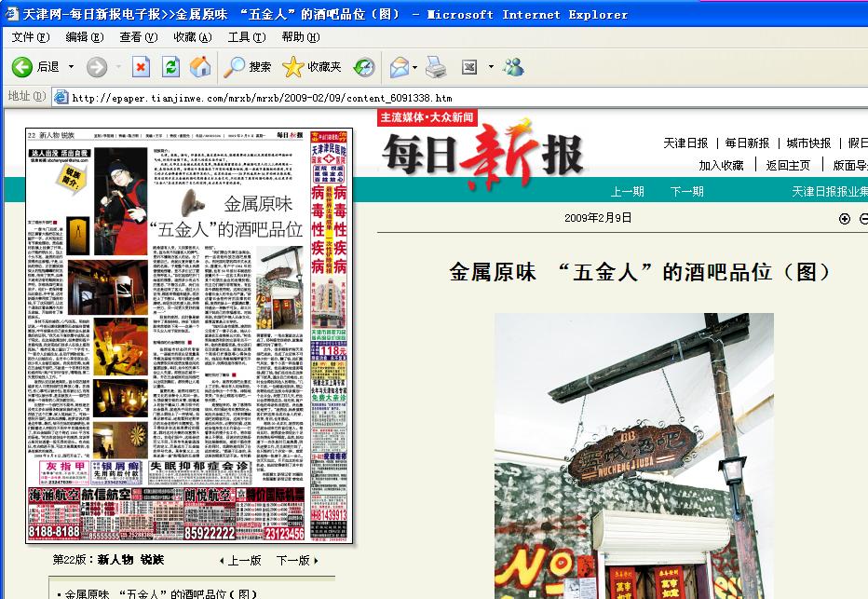Open the 编辑(E) menu
Viewport: 868px width, 599px height.
pos(84,37)
